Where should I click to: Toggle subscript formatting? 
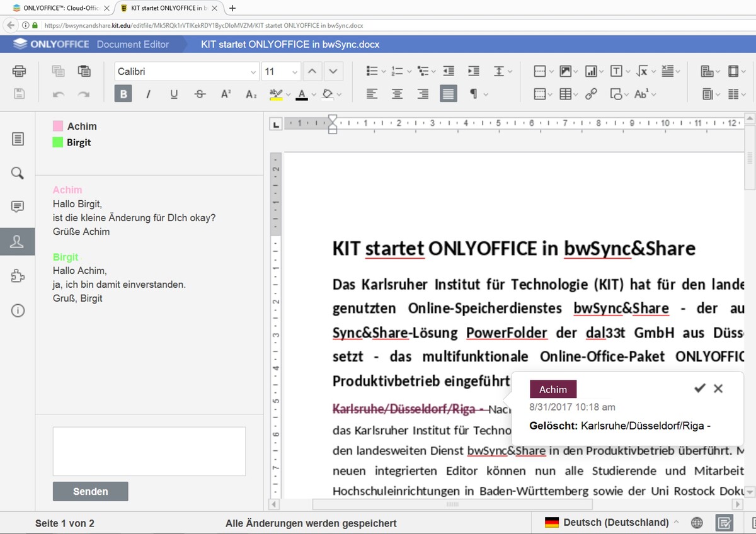click(251, 94)
